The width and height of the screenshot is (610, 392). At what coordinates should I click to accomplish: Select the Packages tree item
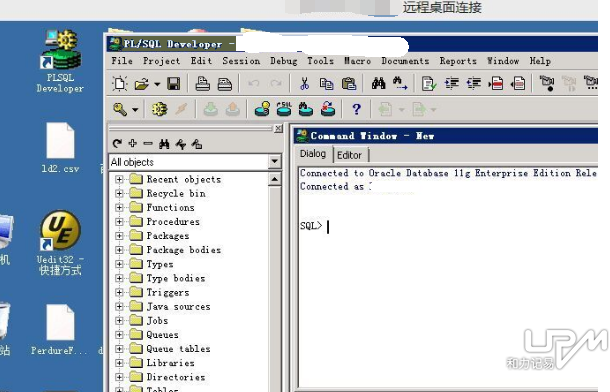(168, 236)
